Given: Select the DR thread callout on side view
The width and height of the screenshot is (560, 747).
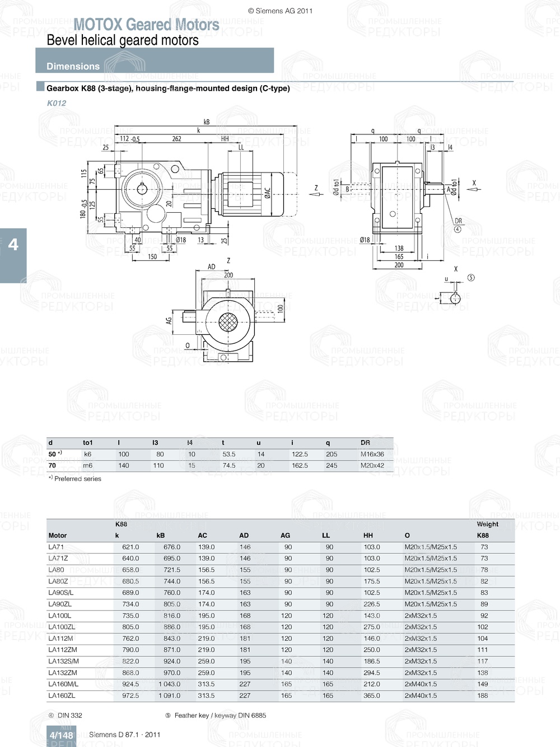Looking at the screenshot, I should coord(458,222).
